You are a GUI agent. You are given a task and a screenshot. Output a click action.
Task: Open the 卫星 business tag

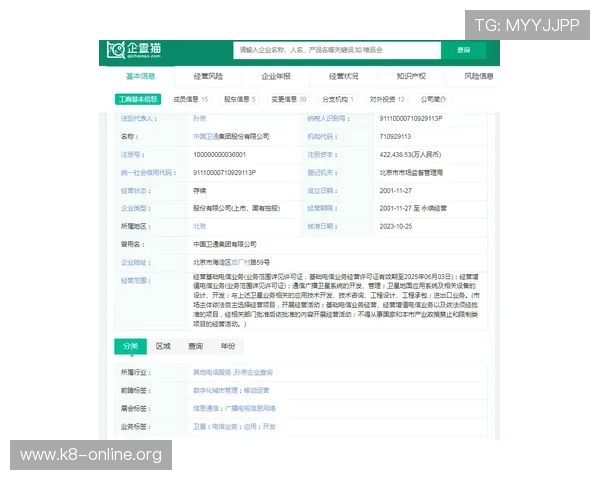(x=199, y=426)
